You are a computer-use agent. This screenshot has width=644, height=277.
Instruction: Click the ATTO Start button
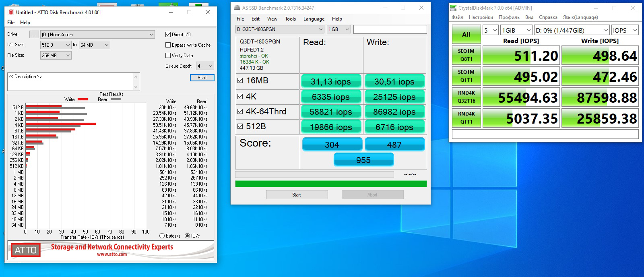(x=202, y=78)
